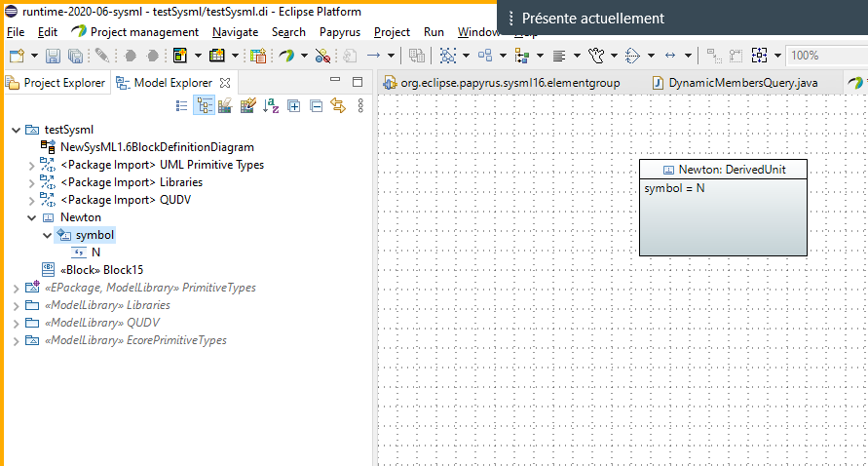Open dropdown next to New diagram icon

pos(198,56)
